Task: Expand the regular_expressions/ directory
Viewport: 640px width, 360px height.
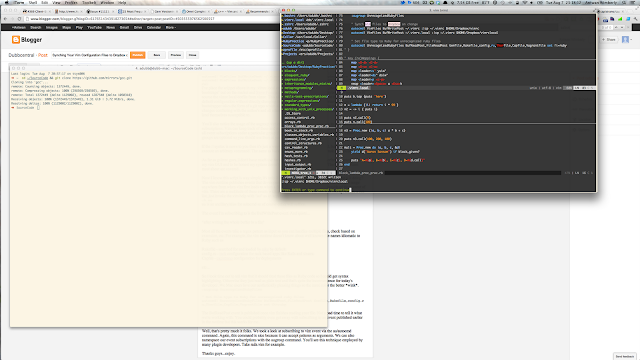Action: pyautogui.click(x=302, y=101)
